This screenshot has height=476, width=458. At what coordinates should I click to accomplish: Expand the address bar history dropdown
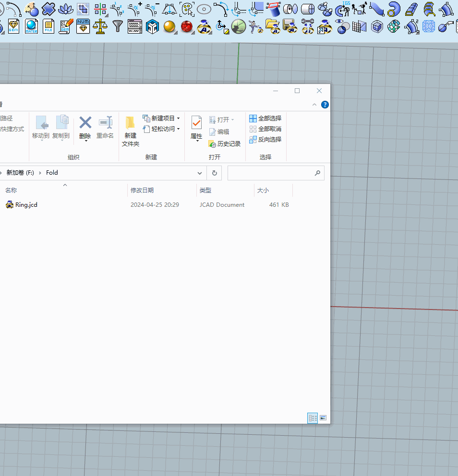point(200,173)
